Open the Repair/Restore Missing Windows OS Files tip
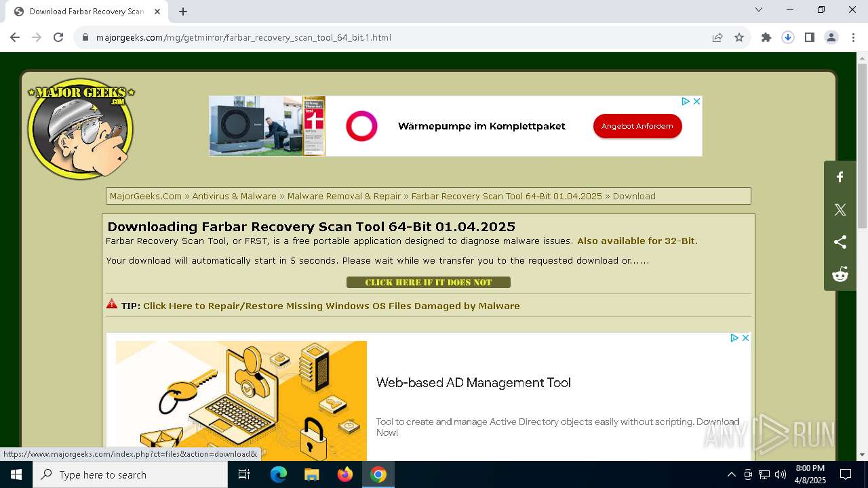Image resolution: width=868 pixels, height=488 pixels. click(x=331, y=306)
